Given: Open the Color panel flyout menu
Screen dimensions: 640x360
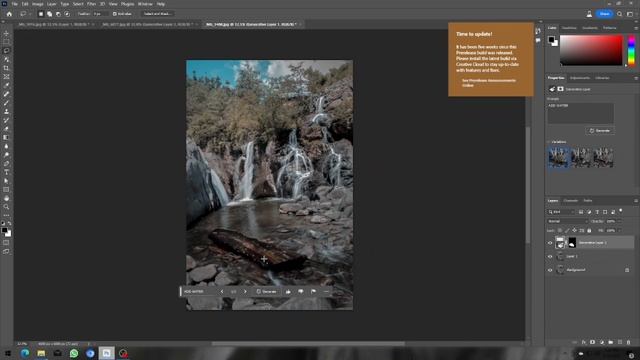Looking at the screenshot, I should 636,28.
